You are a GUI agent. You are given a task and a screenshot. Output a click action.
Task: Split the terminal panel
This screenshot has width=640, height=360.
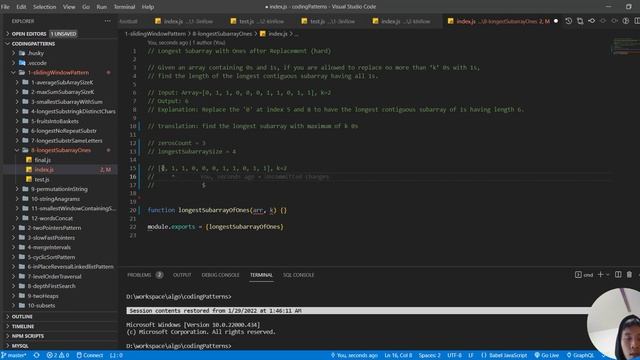pos(618,275)
